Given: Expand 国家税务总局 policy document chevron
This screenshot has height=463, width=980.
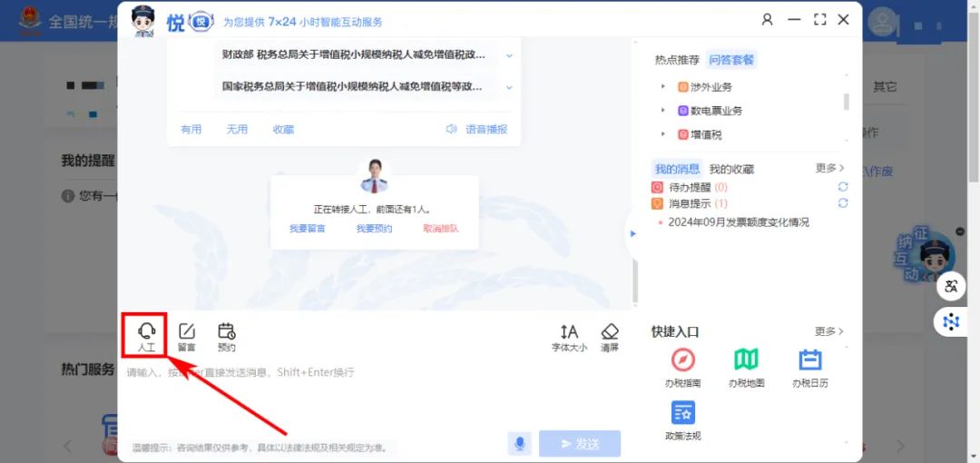Looking at the screenshot, I should [509, 87].
